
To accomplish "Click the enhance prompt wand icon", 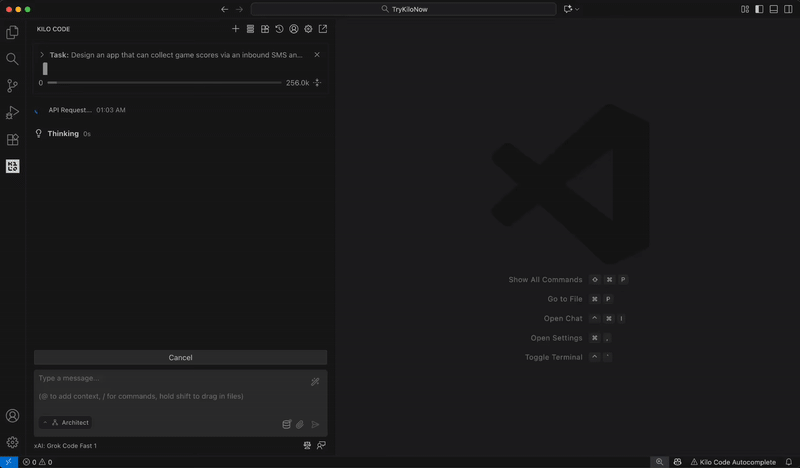I will (315, 382).
